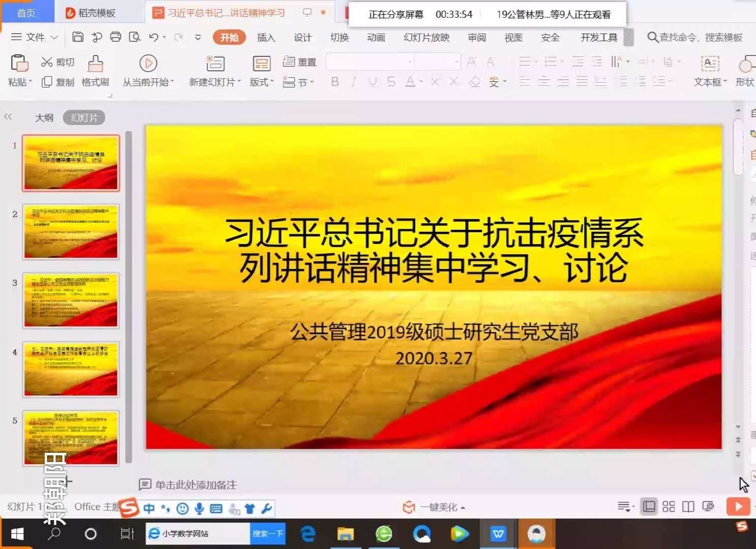Switch to the Animation (动画) tab
This screenshot has width=756, height=549.
(x=375, y=38)
